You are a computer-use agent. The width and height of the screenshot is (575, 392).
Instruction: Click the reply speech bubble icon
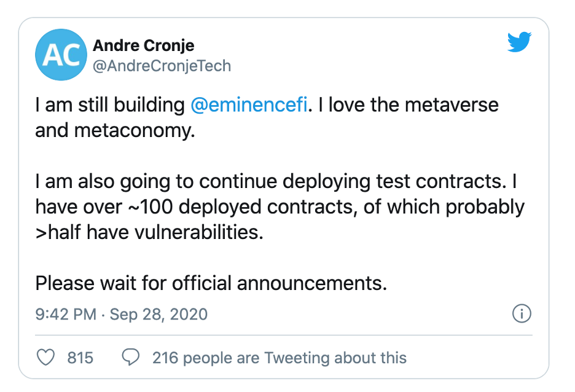point(131,357)
